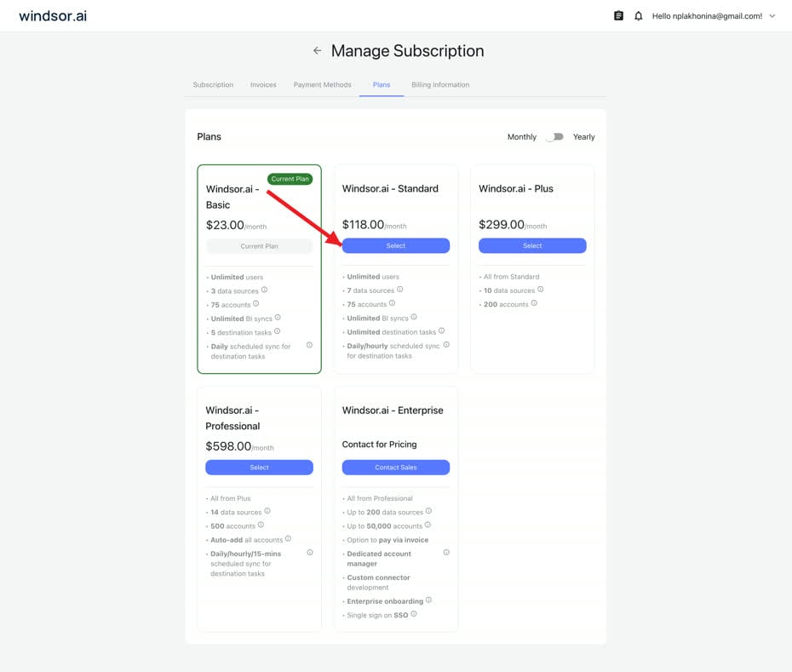792x672 pixels.
Task: Click the Manage Subscription heading
Action: pyautogui.click(x=408, y=50)
